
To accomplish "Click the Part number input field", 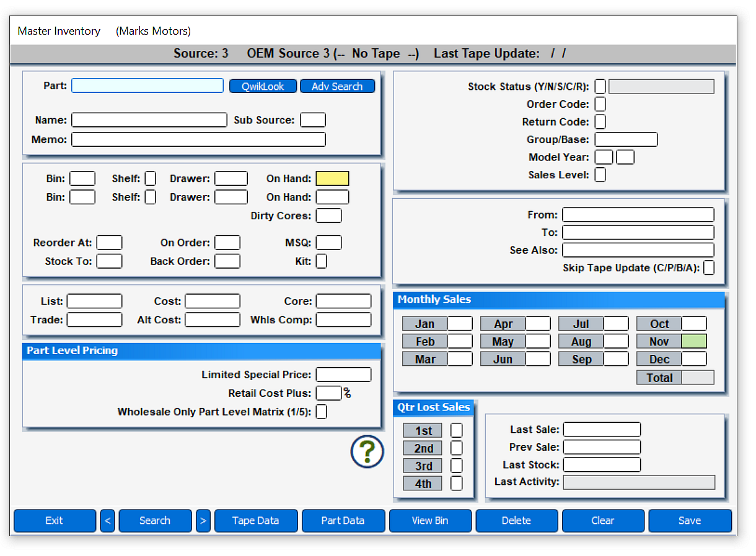I will (x=147, y=85).
